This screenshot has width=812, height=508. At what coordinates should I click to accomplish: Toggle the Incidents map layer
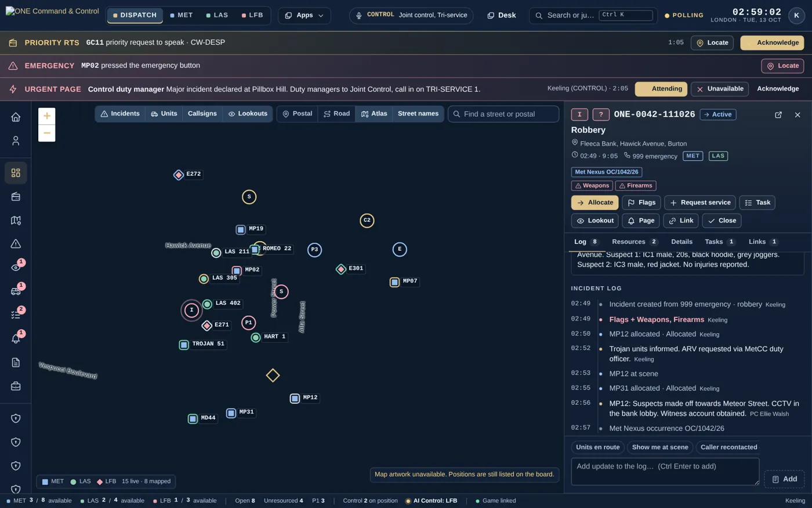pyautogui.click(x=120, y=114)
